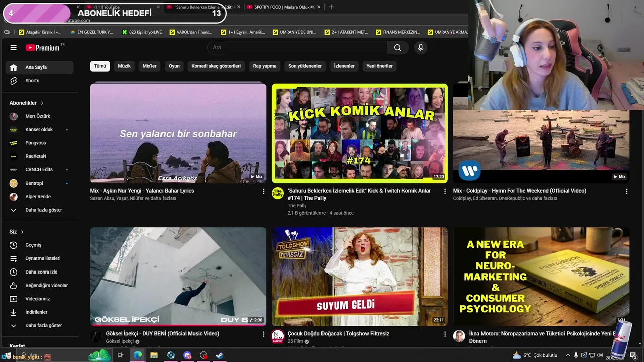This screenshot has height=362, width=644.
Task: Open Ana Sayfa in sidebar
Action: coord(40,67)
